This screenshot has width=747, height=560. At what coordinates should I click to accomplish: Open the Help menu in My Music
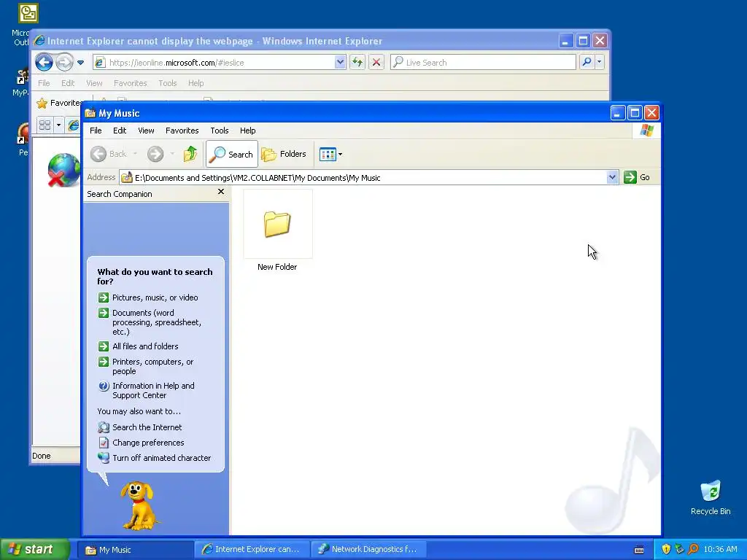(247, 131)
